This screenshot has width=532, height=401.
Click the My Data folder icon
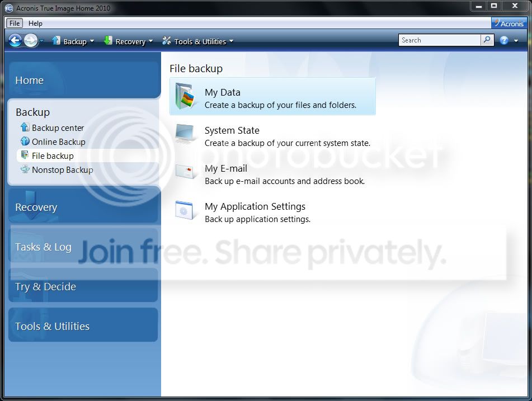185,96
